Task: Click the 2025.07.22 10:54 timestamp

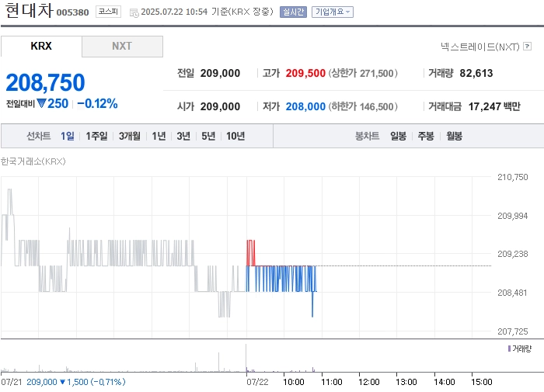Action: [174, 12]
